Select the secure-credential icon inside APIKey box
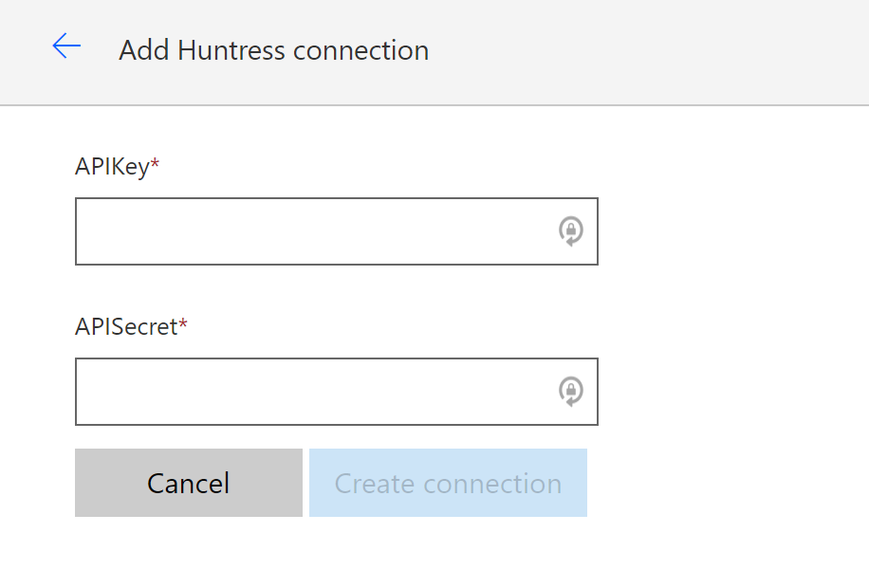Screen dimensions: 869x588 [570, 231]
